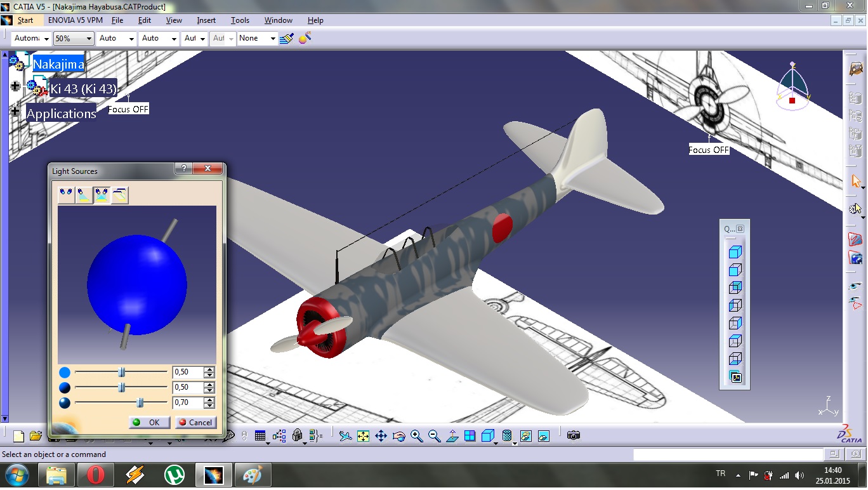The width and height of the screenshot is (868, 490).
Task: Adjust the Specular light slider set to 0,70
Action: (x=121, y=402)
